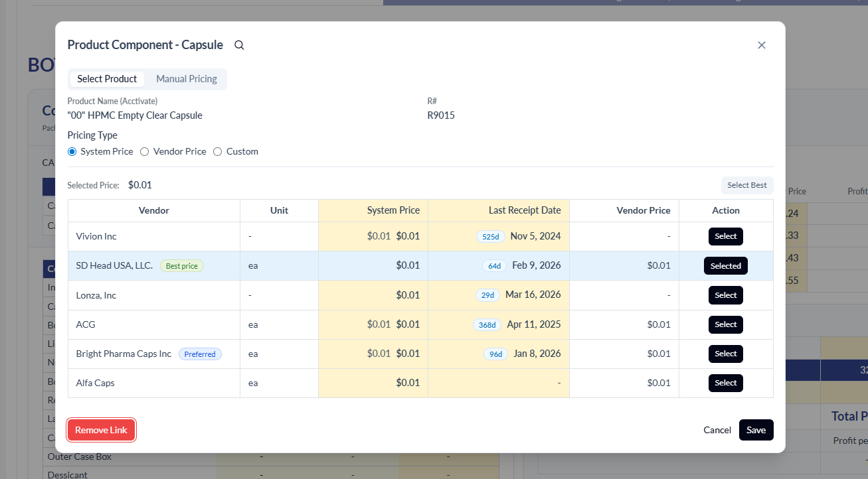Viewport: 868px width, 479px height.
Task: Choose the System Price radio option
Action: point(72,151)
